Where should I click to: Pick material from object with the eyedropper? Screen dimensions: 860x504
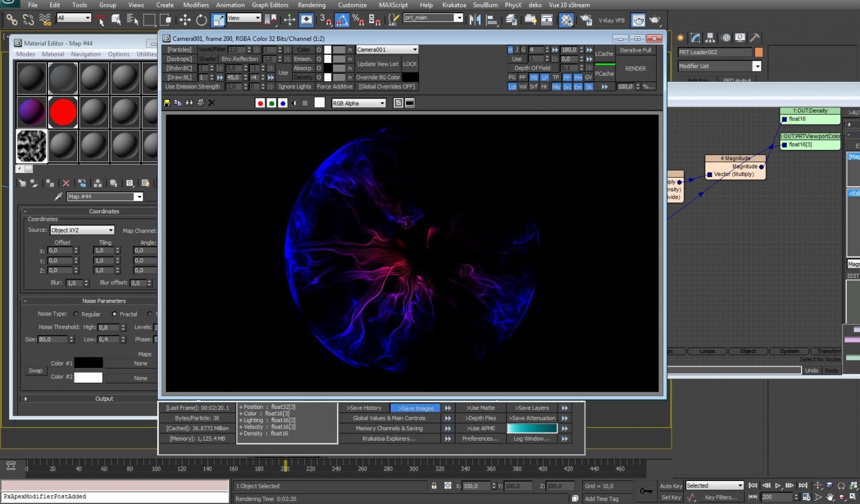58,196
